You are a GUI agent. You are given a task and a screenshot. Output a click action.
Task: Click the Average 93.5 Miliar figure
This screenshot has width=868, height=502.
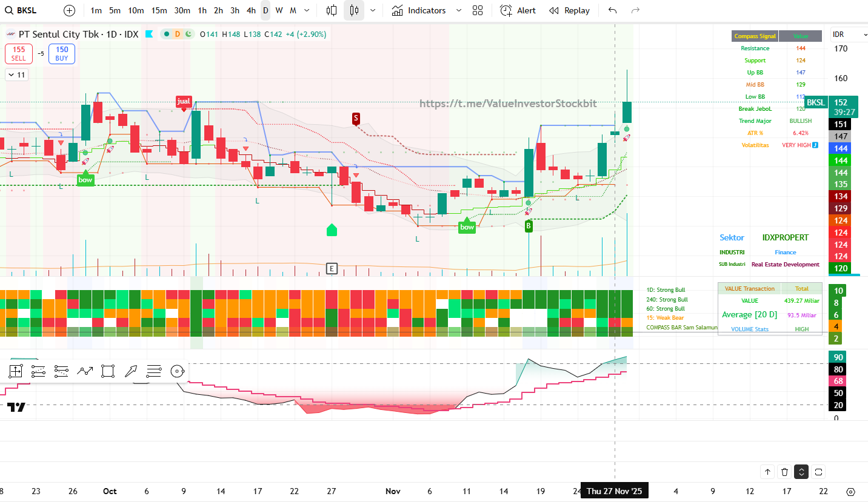[x=801, y=315]
